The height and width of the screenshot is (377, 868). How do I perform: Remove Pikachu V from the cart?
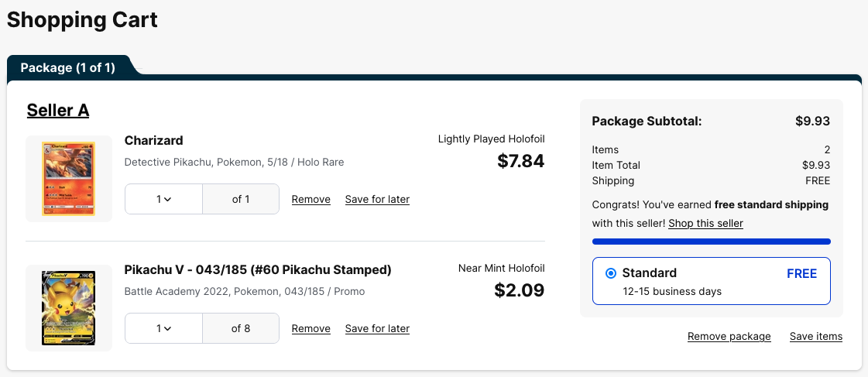click(x=311, y=328)
